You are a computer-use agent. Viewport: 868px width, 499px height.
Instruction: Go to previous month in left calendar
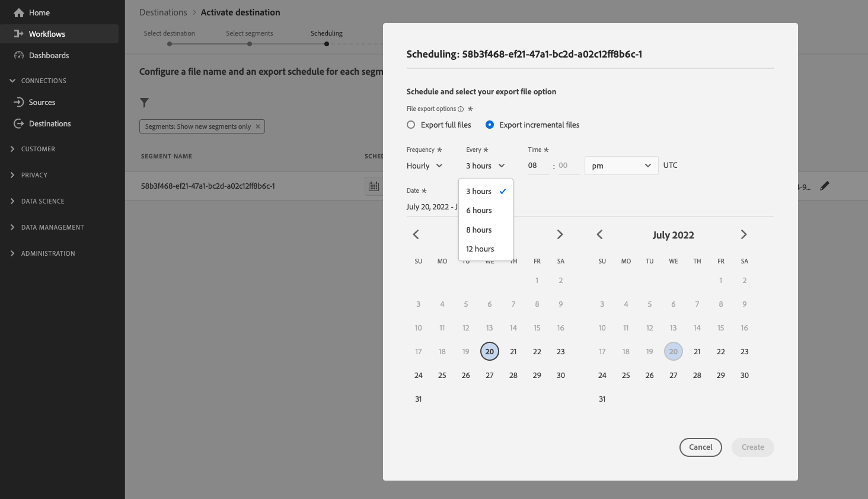pyautogui.click(x=416, y=234)
